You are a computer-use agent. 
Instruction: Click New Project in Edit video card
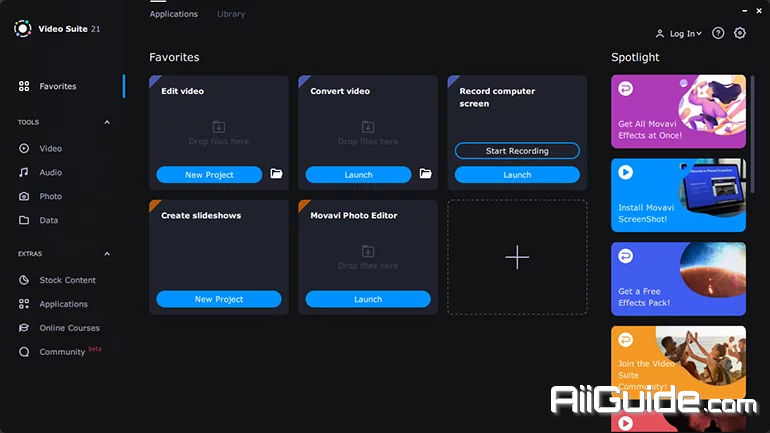(x=209, y=175)
